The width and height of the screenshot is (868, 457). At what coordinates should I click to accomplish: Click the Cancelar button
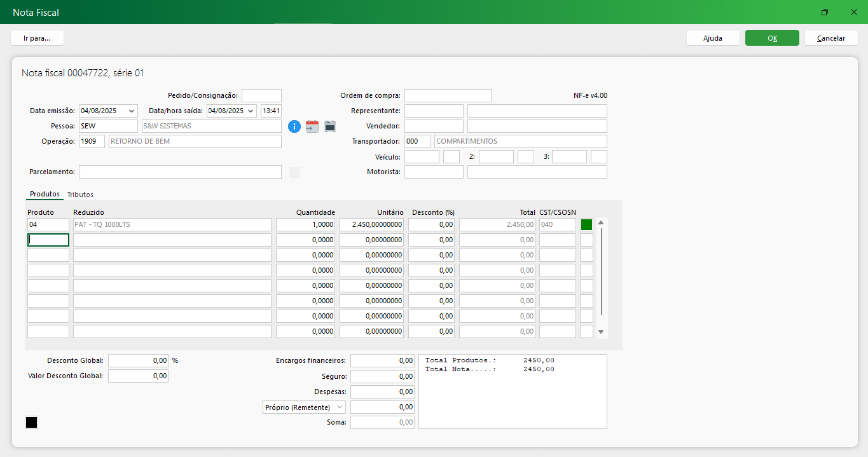pos(830,38)
